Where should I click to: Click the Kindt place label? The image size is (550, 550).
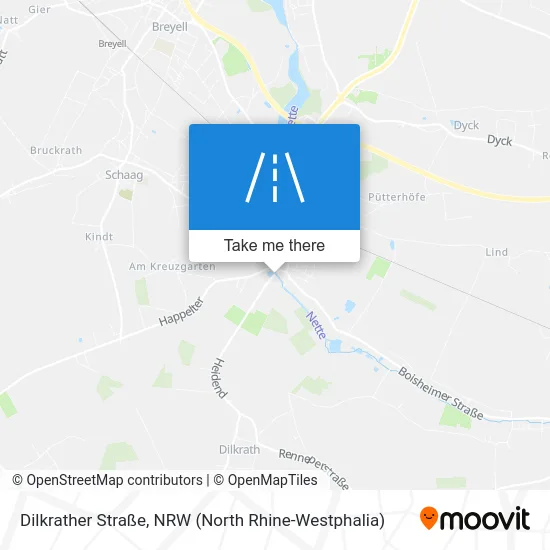tap(99, 237)
